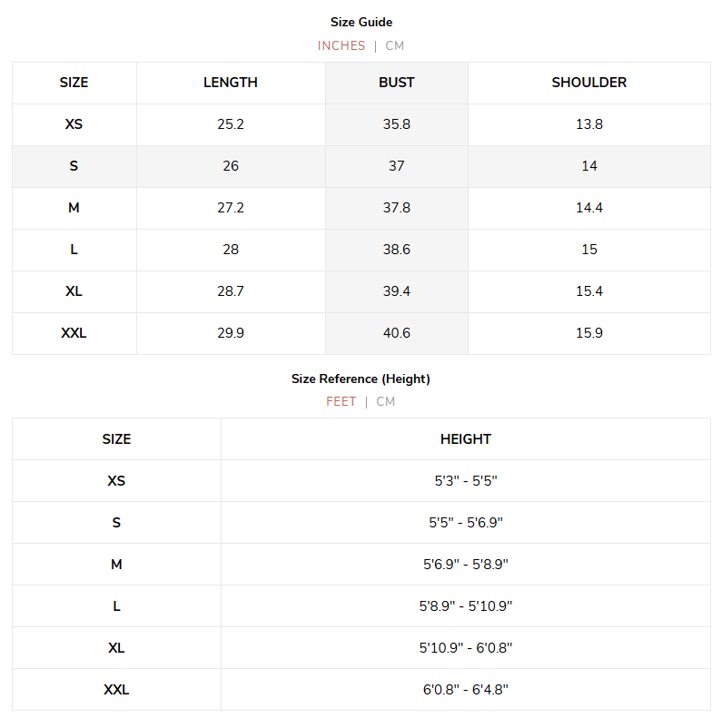
Task: Click the M height range cell
Action: 466,564
